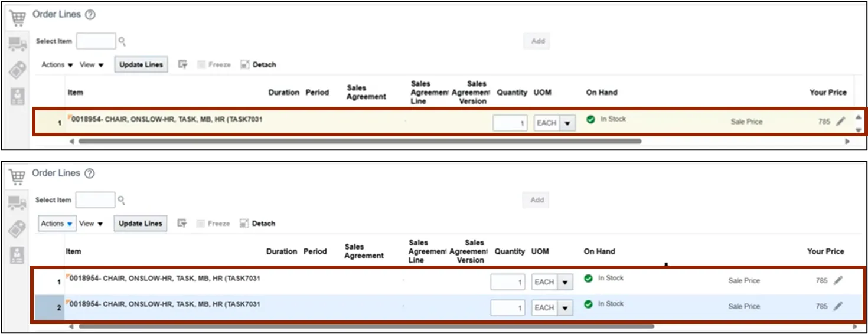
Task: Click the Quantity field on line 2 in lower screenshot
Action: point(507,308)
